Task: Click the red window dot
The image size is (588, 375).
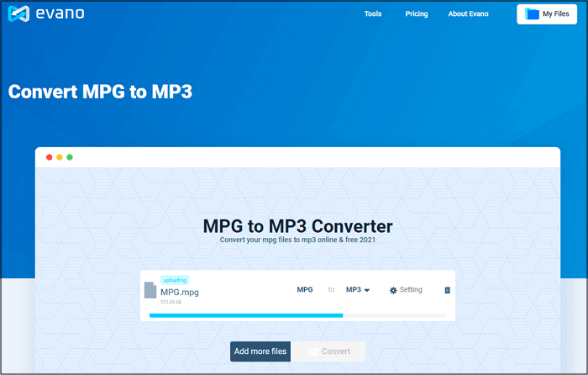Action: click(x=50, y=157)
